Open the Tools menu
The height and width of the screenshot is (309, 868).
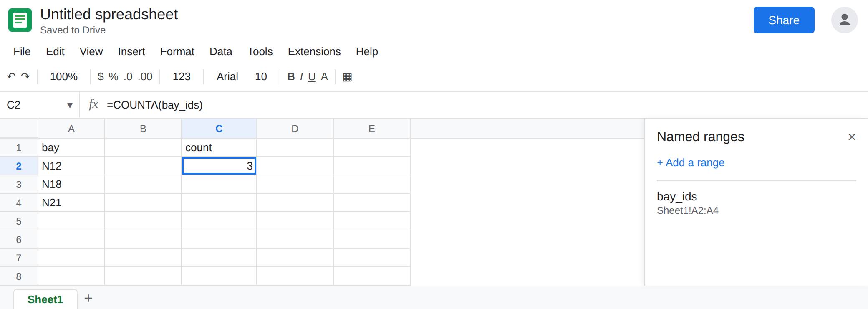[260, 51]
